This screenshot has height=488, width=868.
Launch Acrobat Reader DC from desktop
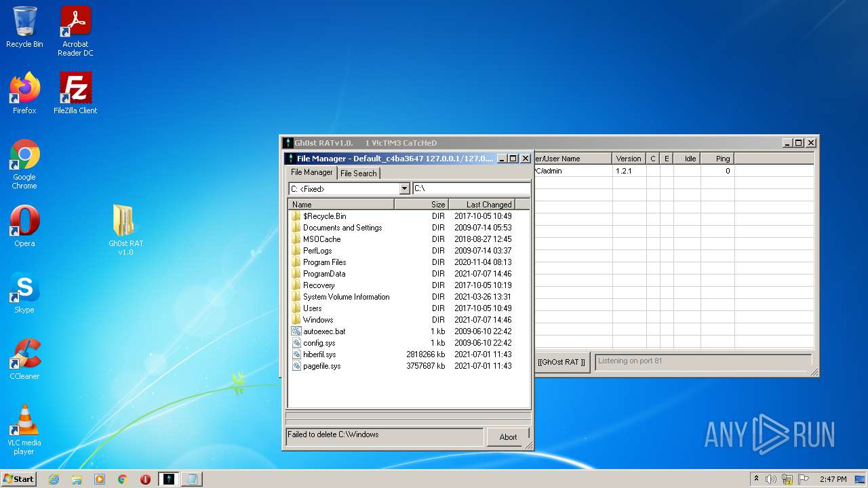[x=75, y=31]
